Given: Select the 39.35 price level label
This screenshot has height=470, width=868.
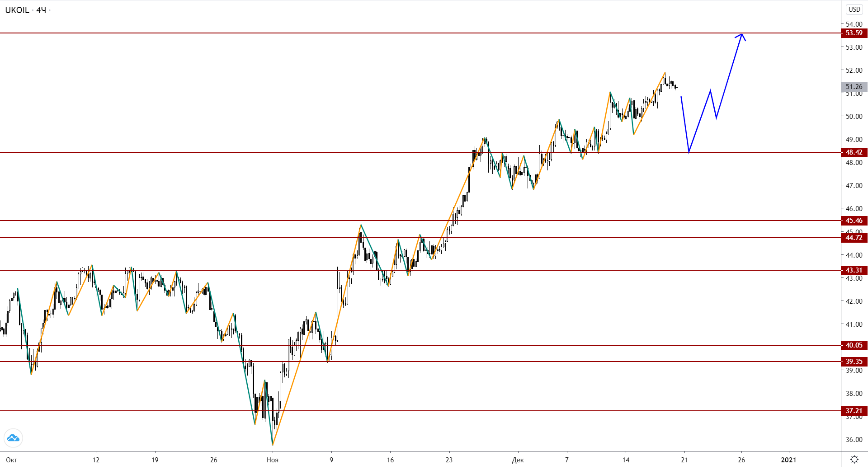Looking at the screenshot, I should 854,362.
